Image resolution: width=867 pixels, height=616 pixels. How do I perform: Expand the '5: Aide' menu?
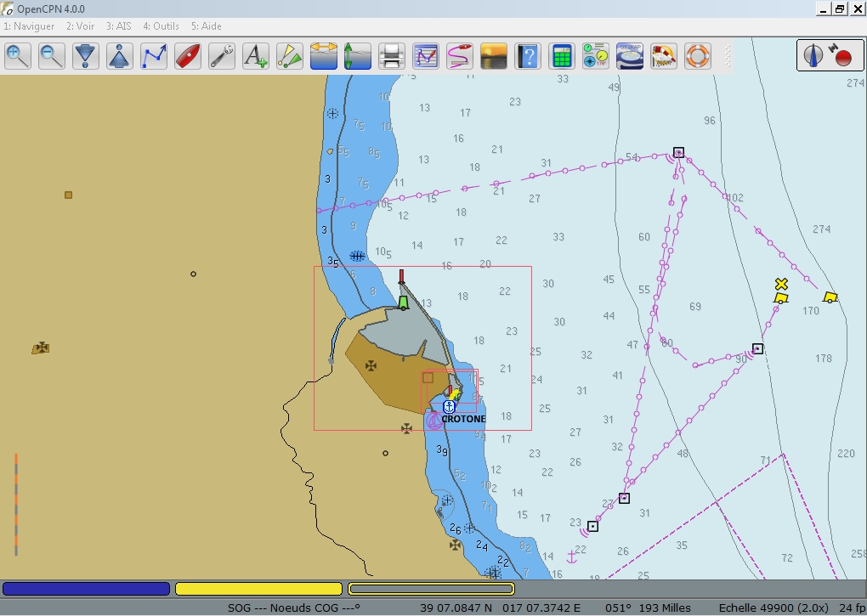point(206,26)
